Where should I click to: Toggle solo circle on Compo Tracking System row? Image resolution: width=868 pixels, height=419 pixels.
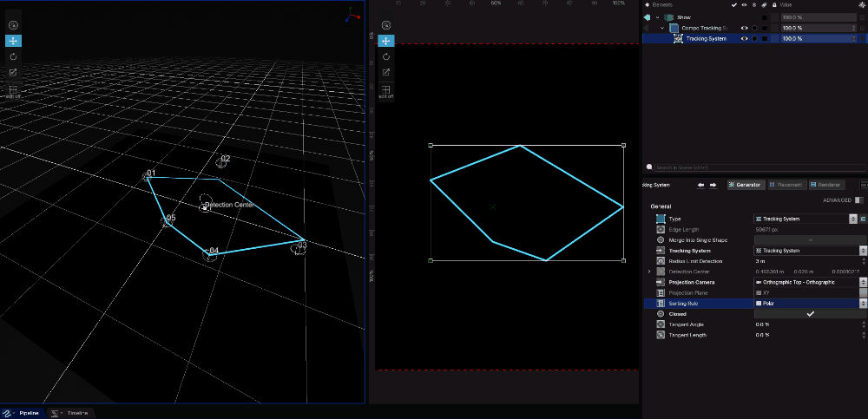point(754,28)
